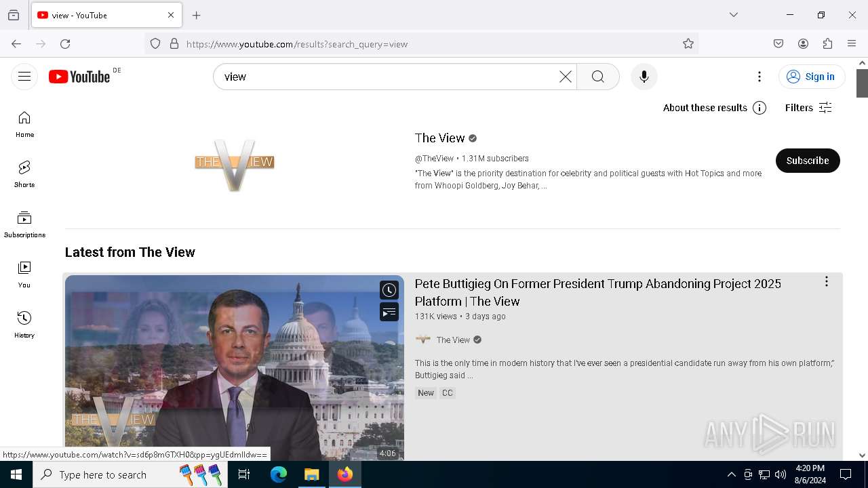Open volume control in system tray
The image size is (868, 488).
point(781,474)
